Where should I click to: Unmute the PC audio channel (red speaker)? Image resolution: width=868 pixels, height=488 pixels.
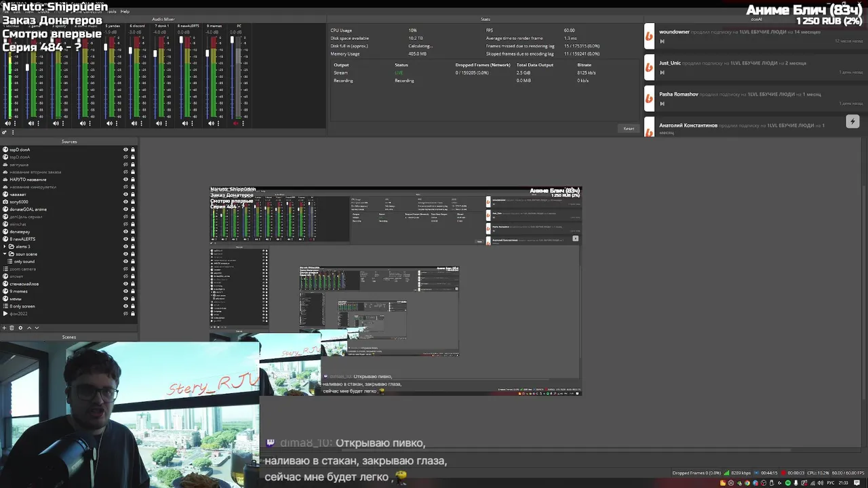(236, 123)
